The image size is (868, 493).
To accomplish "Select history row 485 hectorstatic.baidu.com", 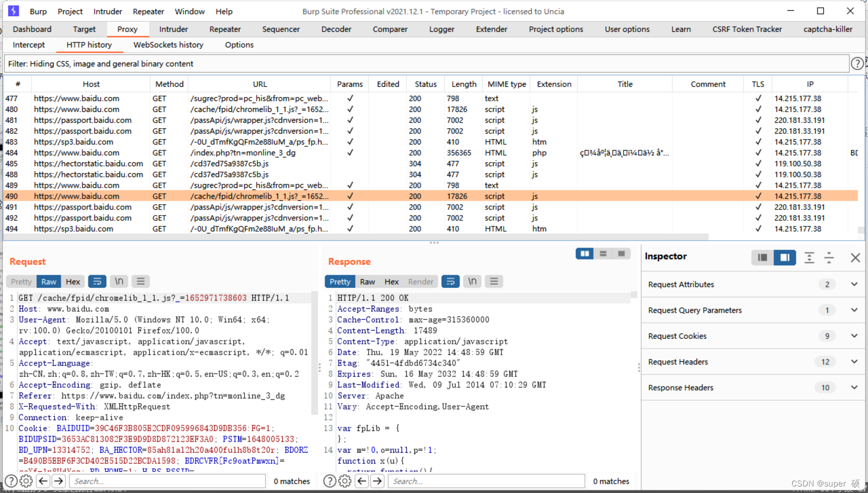I will pos(431,163).
